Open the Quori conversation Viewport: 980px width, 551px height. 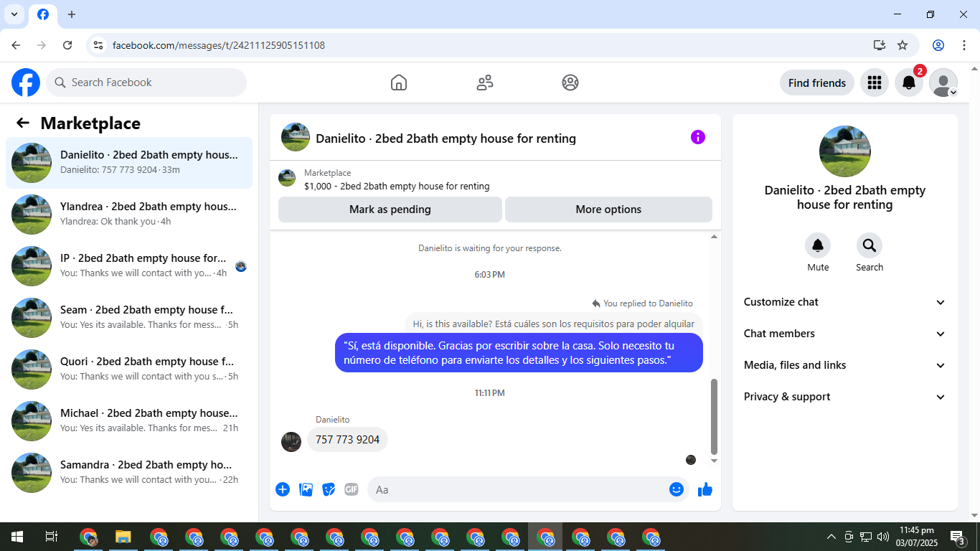[129, 369]
